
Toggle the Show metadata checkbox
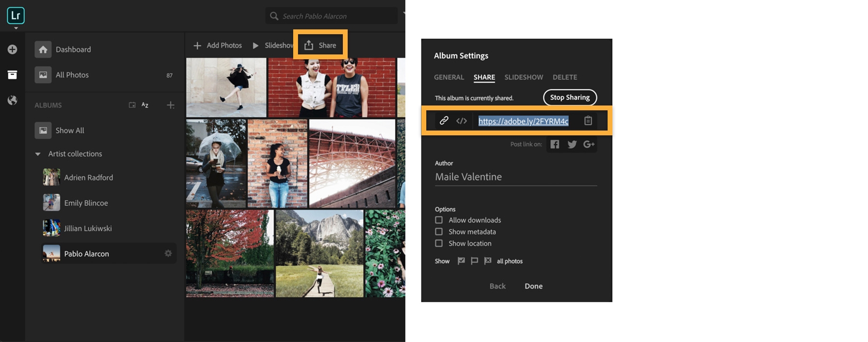pyautogui.click(x=439, y=232)
